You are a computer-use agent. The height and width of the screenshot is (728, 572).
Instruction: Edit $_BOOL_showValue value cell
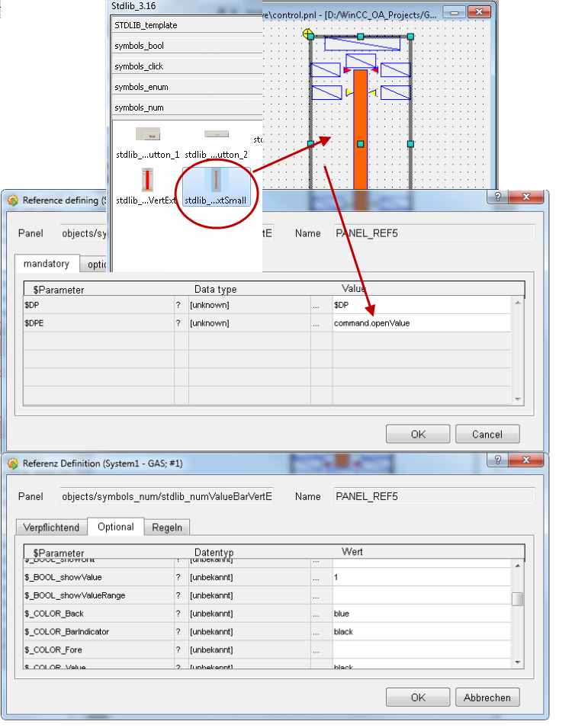pyautogui.click(x=422, y=577)
